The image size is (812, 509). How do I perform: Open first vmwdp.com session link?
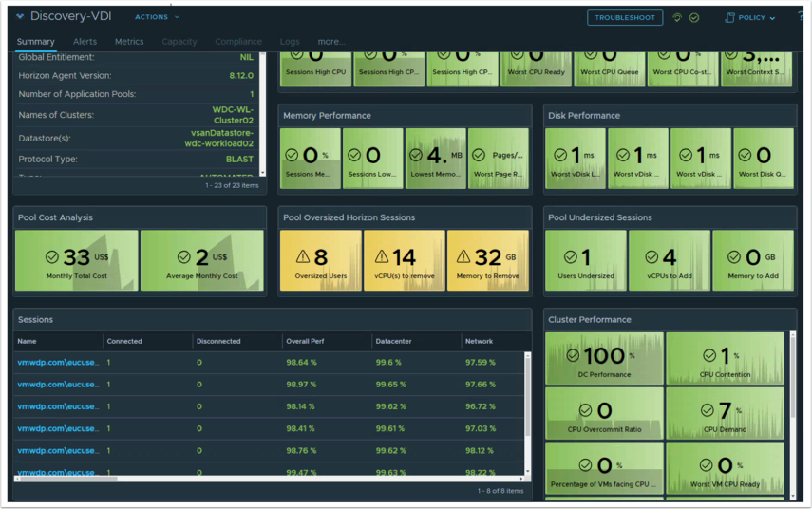[58, 363]
